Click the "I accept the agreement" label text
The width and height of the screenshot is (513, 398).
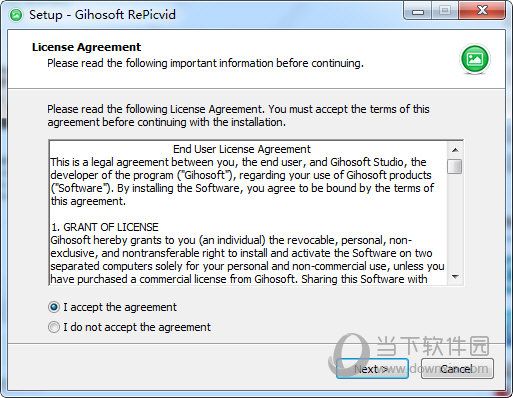coord(120,307)
